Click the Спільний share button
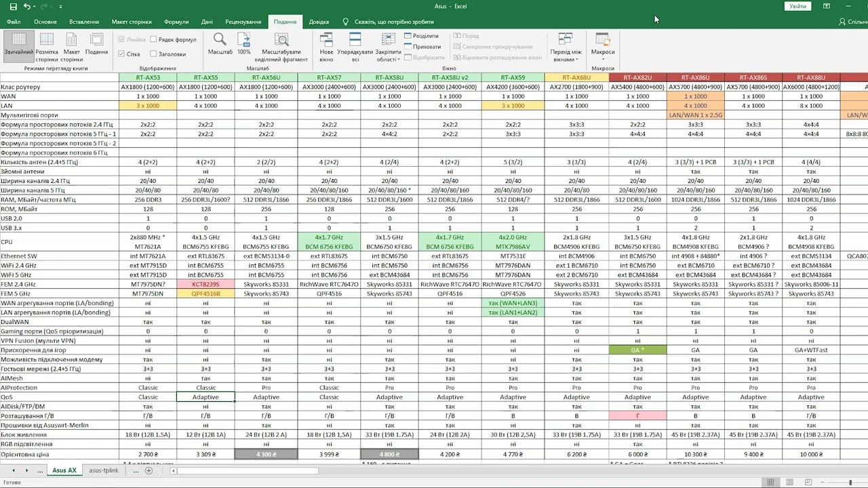This screenshot has width=868, height=488. [852, 22]
